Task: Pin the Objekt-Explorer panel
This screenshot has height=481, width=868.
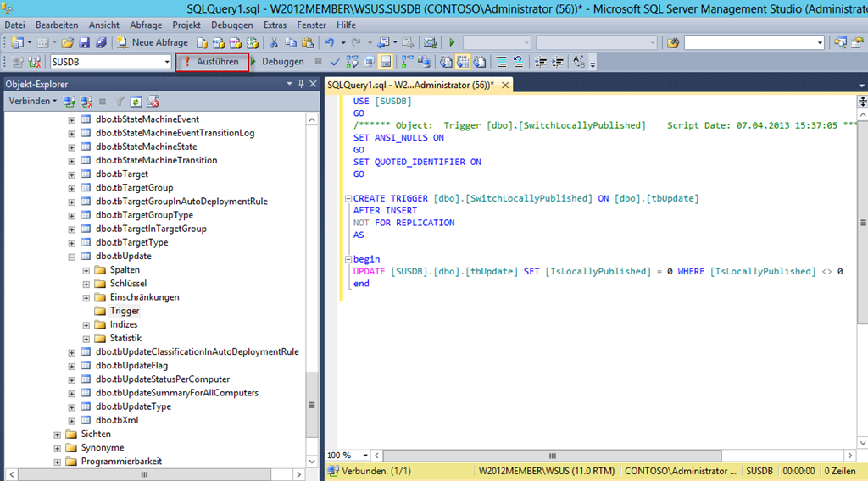Action: (301, 84)
